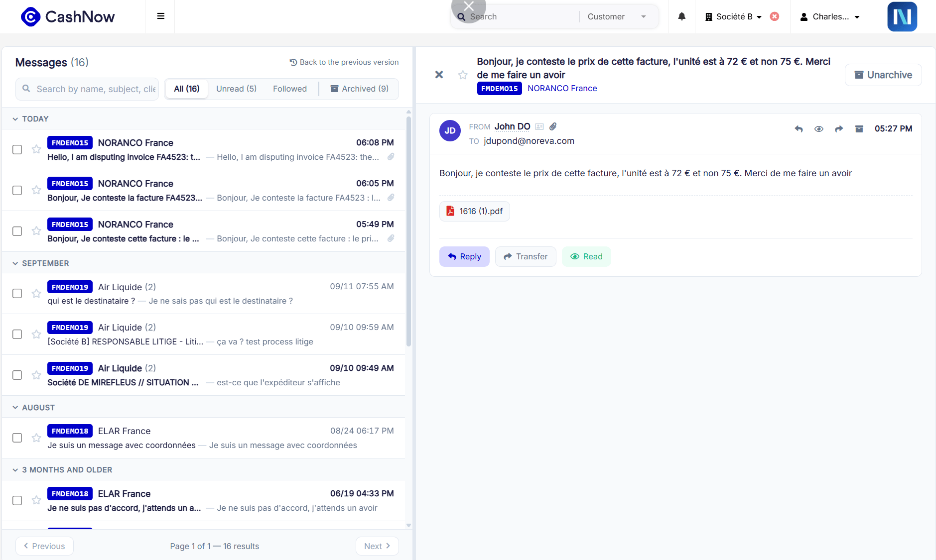Collapse the SEPTEMBER message group
Screen dimensions: 936x560
coord(15,263)
